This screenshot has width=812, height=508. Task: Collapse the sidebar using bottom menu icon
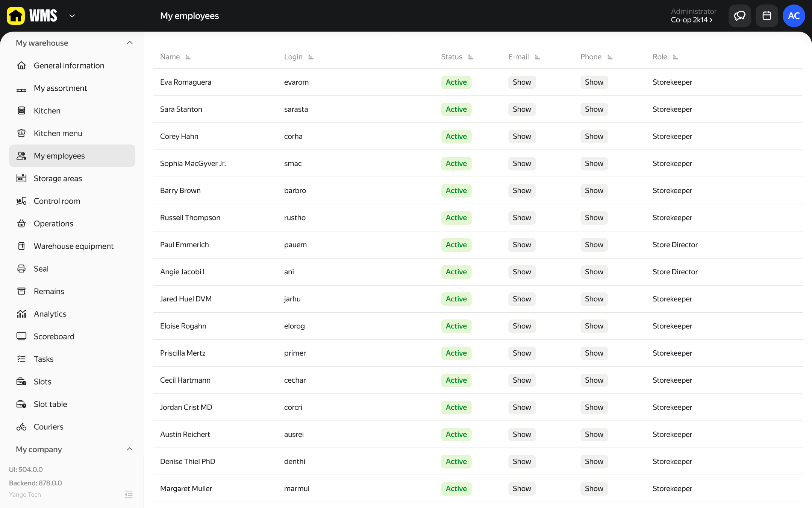[x=129, y=494]
